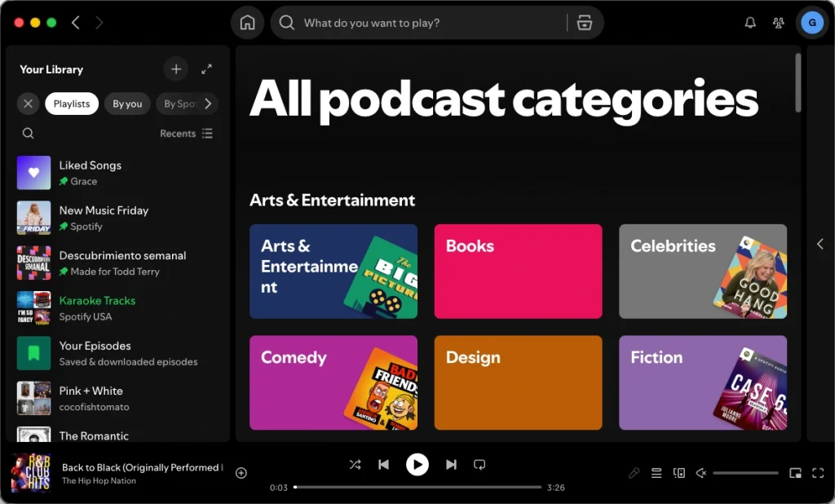Screen dimensions: 835x504
Task: Open the Recents sort dropdown
Action: [187, 133]
